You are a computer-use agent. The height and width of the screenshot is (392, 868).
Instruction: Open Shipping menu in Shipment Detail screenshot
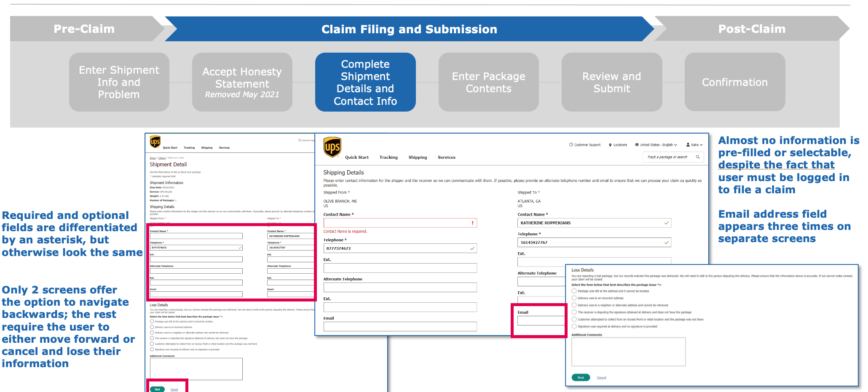(x=207, y=148)
